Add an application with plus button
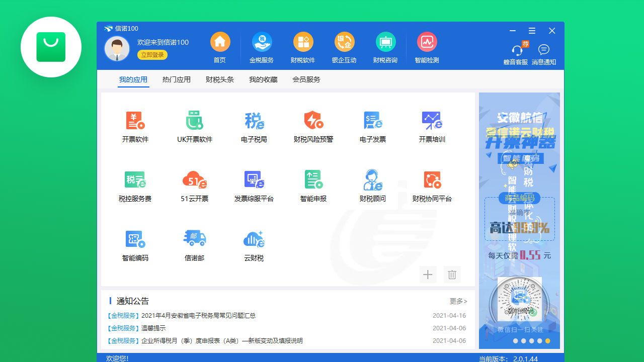The width and height of the screenshot is (644, 362). 428,275
